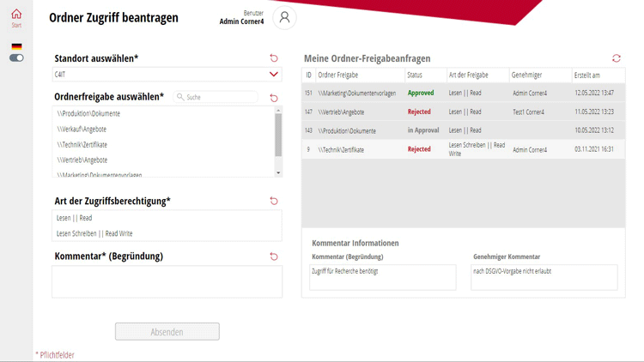Open the user profile avatar icon
Screen dimensions: 644x362
point(284,18)
